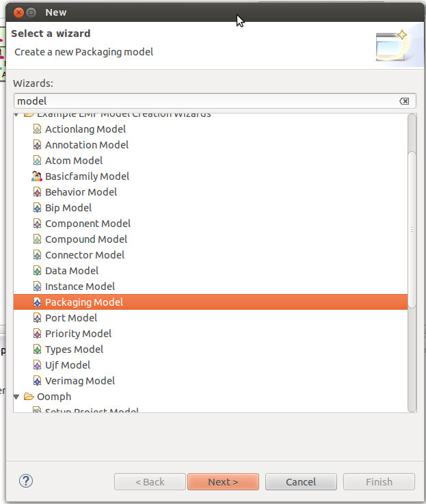Click the disabled < Back button
This screenshot has width=426, height=504.
pyautogui.click(x=150, y=482)
